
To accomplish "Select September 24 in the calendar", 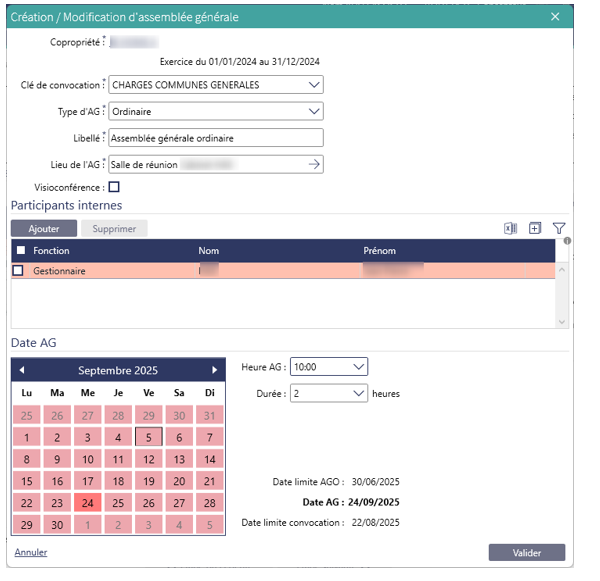I will tap(88, 503).
